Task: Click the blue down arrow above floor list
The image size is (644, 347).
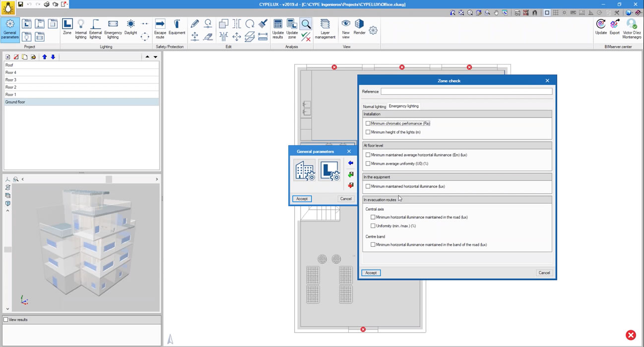Action: (x=53, y=57)
